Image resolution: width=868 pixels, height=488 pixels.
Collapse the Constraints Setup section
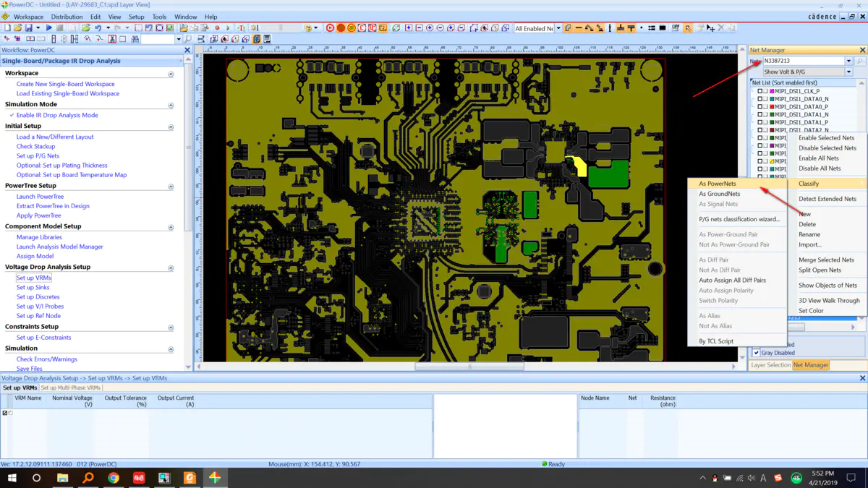[x=171, y=328]
